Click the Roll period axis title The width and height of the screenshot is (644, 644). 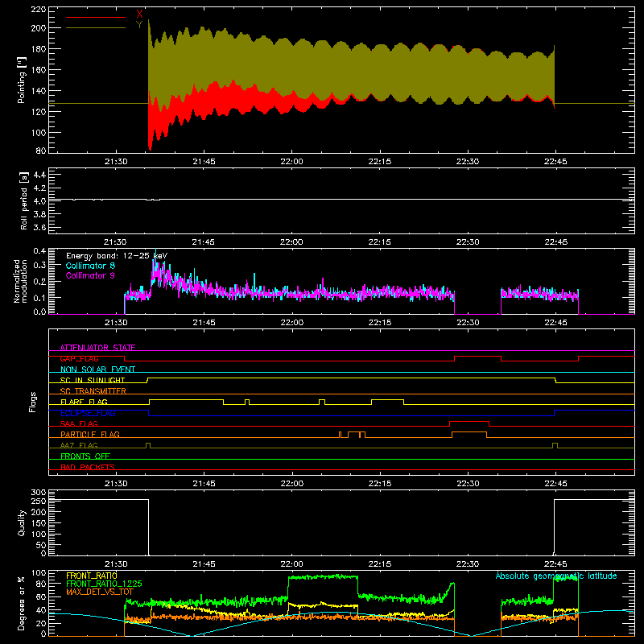tap(24, 200)
